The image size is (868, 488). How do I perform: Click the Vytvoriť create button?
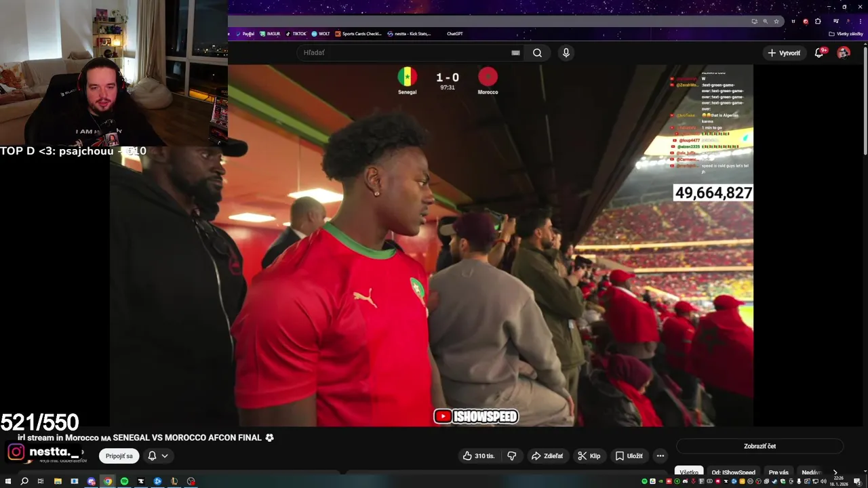783,53
